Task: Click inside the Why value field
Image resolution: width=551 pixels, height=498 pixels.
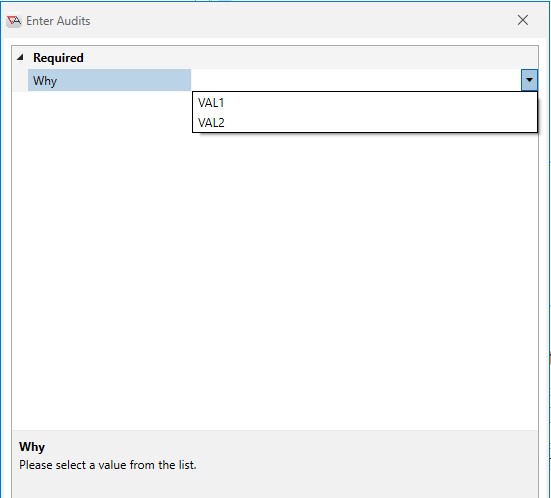Action: [356, 80]
